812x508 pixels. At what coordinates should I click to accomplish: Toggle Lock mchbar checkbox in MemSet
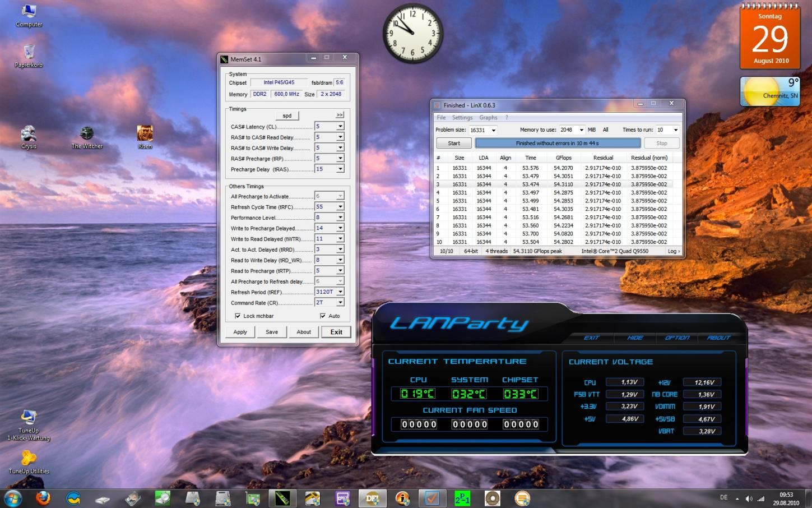238,316
